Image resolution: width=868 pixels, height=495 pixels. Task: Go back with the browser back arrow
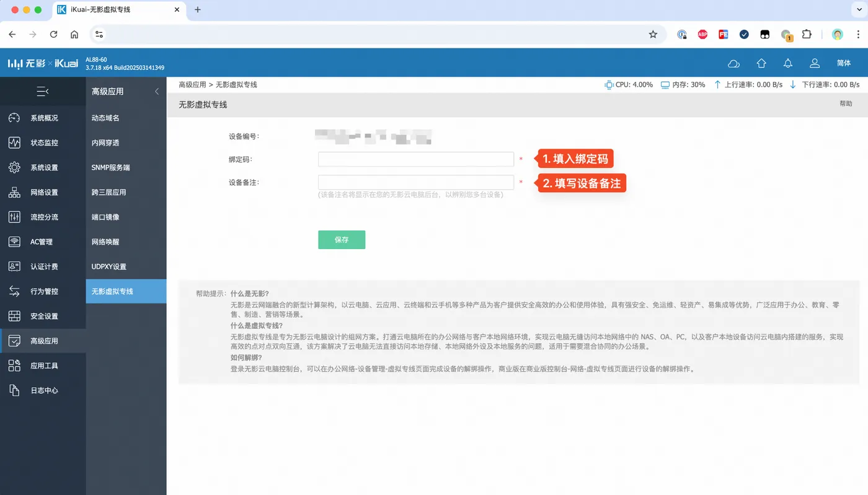[x=12, y=35]
